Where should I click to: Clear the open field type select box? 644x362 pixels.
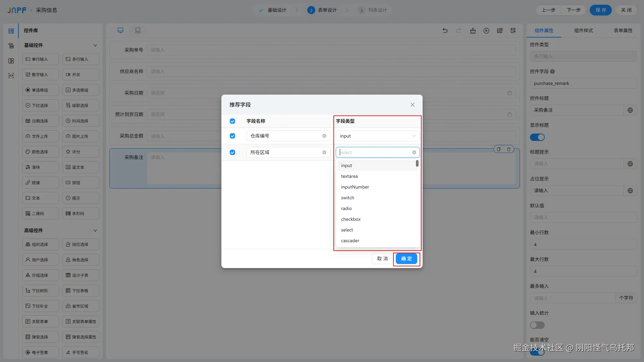pos(414,152)
